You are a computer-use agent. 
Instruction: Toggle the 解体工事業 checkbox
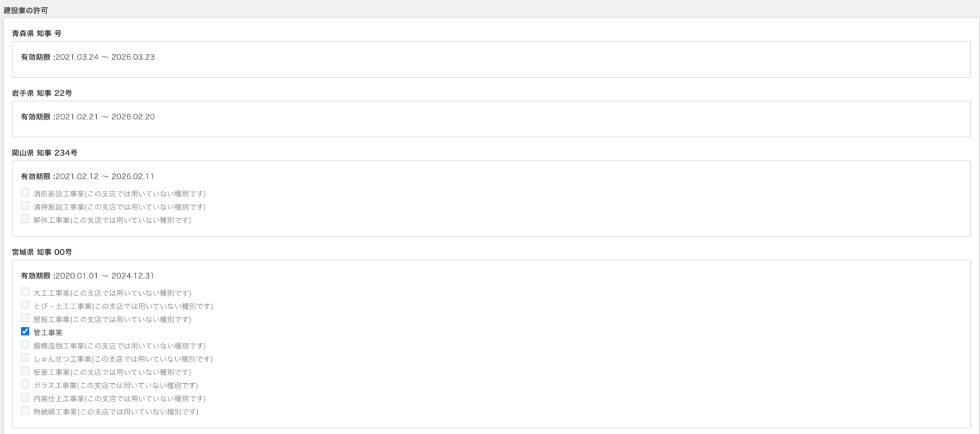pos(25,219)
